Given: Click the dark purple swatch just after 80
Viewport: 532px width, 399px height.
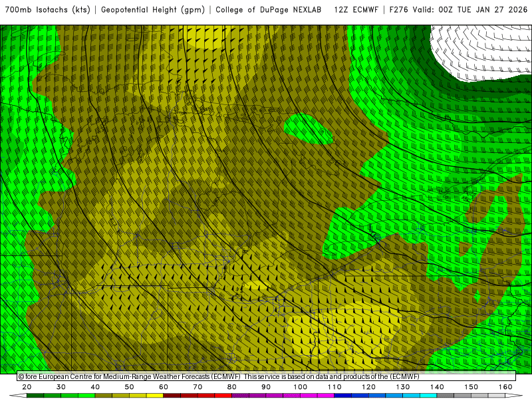Looking at the screenshot, I should tap(240, 396).
